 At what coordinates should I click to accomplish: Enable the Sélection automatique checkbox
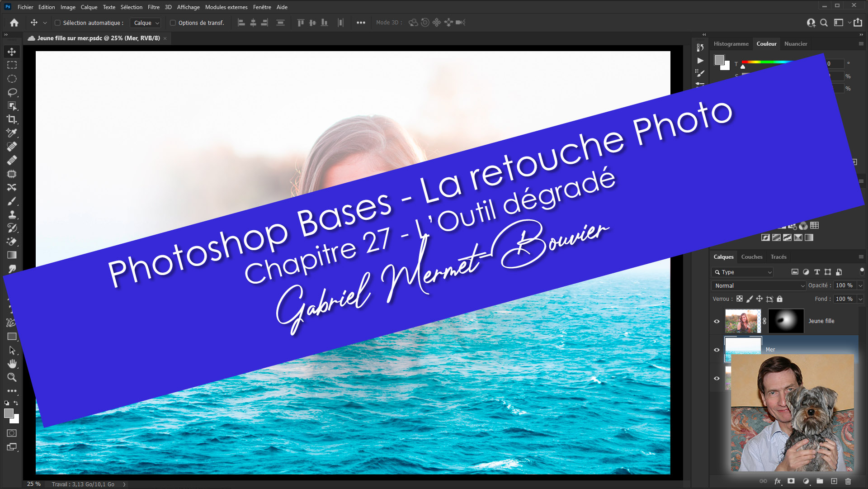tap(57, 23)
